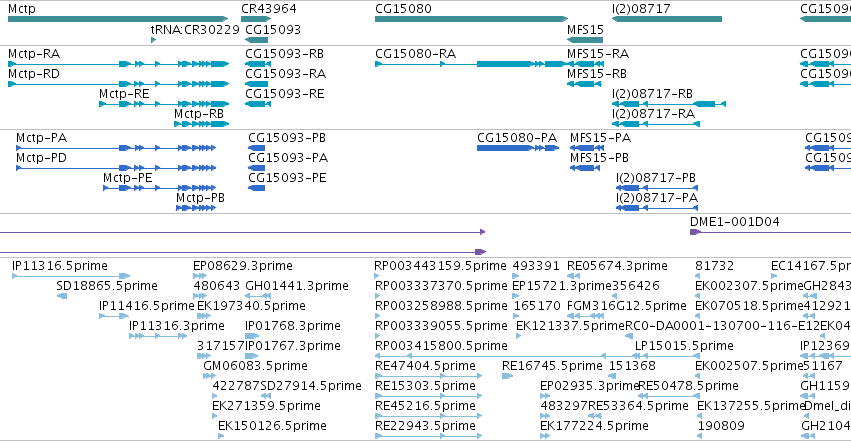Select transcript CG15093-RA label

(x=285, y=74)
